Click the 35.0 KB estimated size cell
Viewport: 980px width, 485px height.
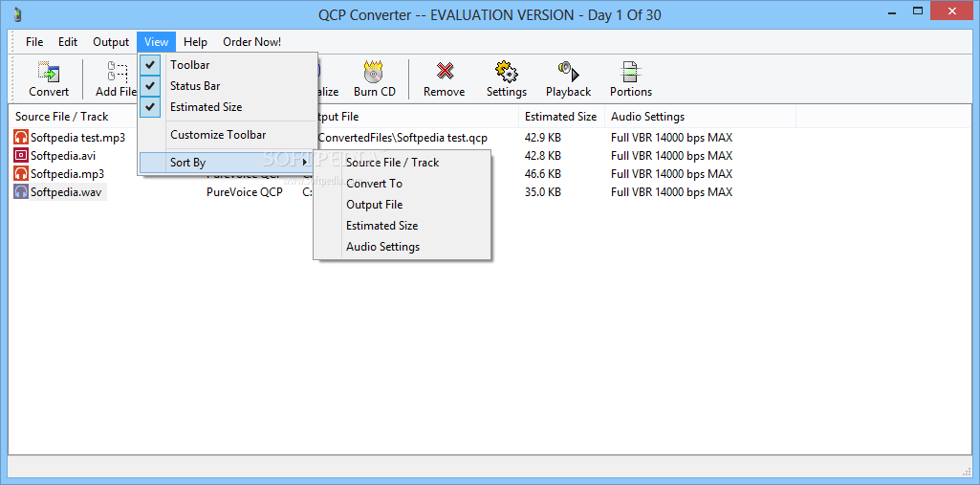(x=542, y=192)
